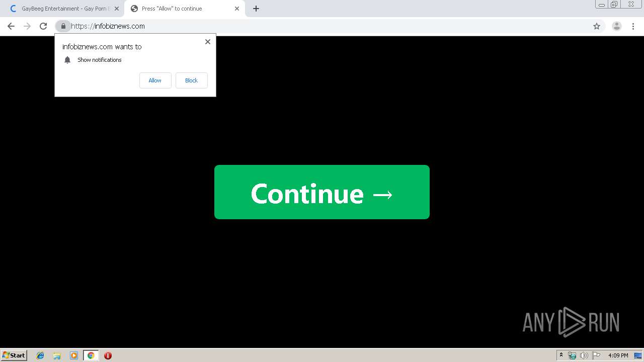Viewport: 644px width, 362px height.
Task: Click the volume speaker tray icon
Action: click(x=584, y=355)
